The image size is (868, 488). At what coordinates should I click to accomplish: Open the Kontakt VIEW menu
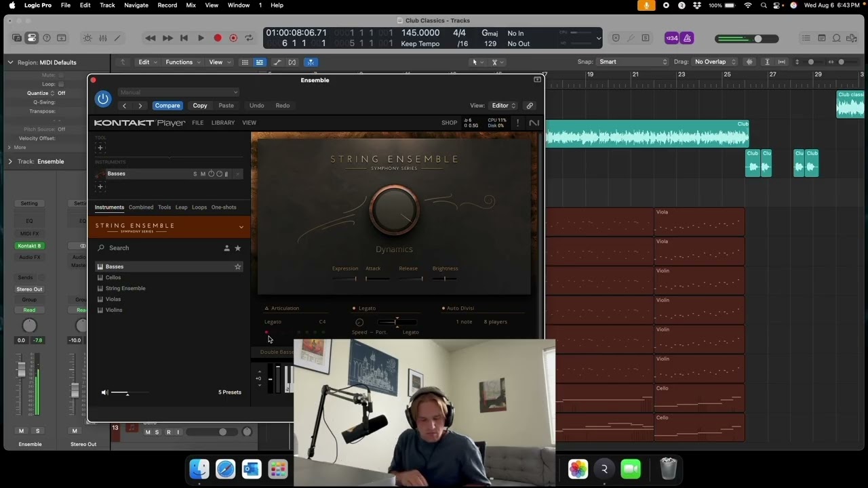tap(249, 123)
